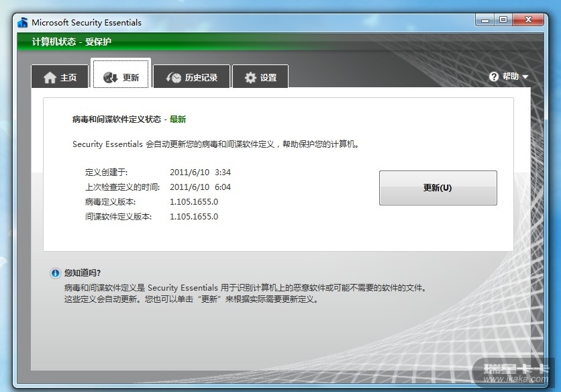The height and width of the screenshot is (392, 561).
Task: Close the Microsoft Security Essentials window
Action: point(528,20)
